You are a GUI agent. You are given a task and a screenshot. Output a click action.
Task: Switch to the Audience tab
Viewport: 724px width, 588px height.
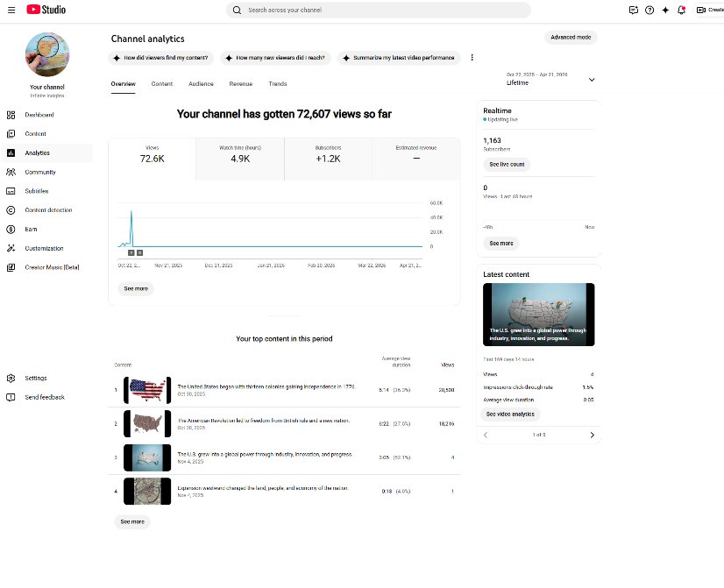point(201,84)
